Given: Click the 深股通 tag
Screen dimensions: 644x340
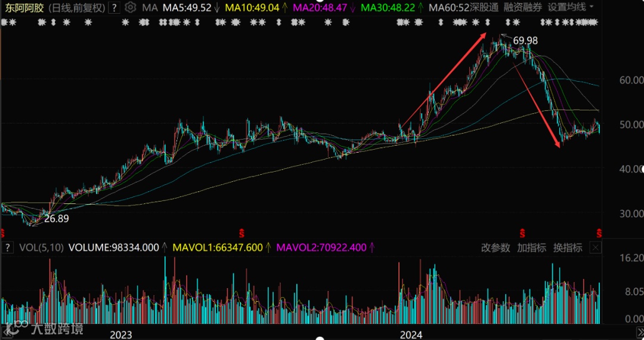Looking at the screenshot, I should (x=484, y=7).
